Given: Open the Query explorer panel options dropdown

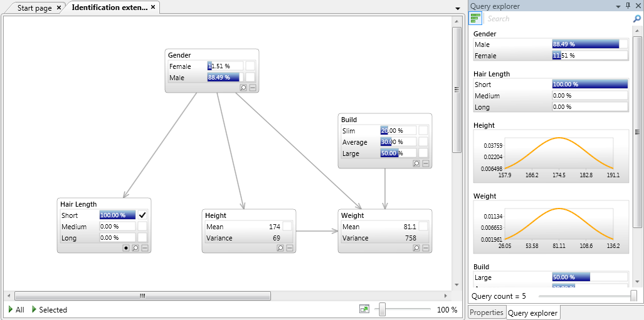Looking at the screenshot, I should point(618,6).
